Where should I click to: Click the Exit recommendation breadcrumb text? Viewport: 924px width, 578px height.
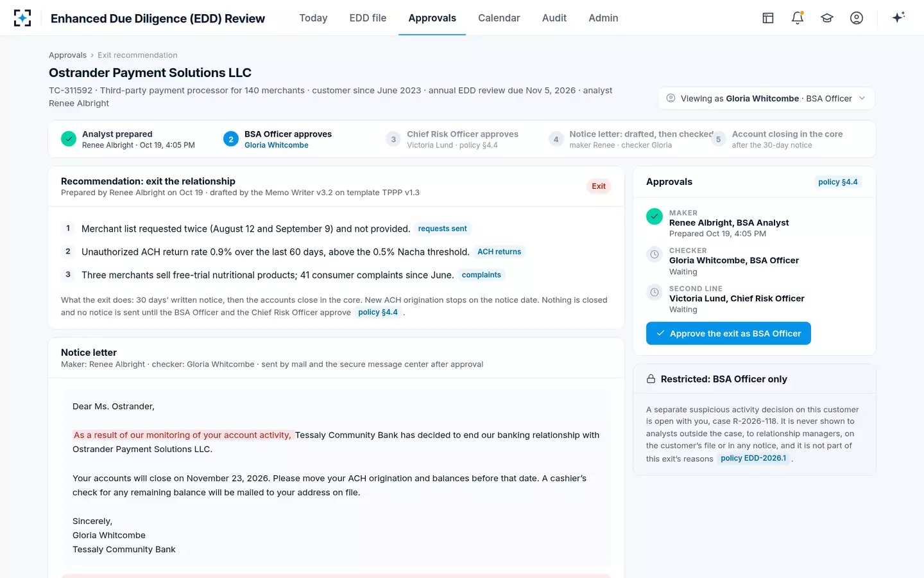[137, 55]
